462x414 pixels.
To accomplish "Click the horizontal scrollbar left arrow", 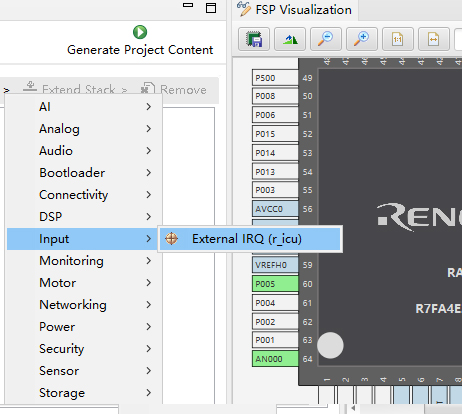I will (353, 409).
